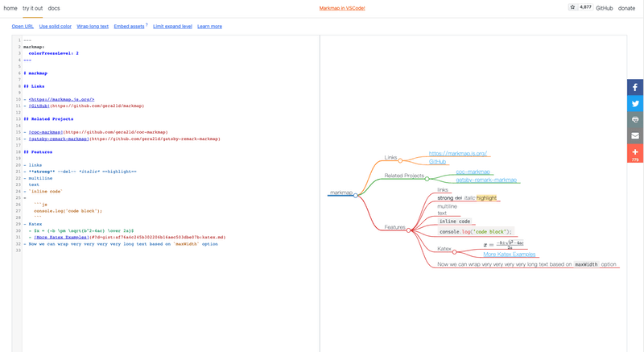Click the Open URL link
This screenshot has width=644, height=352.
click(23, 27)
